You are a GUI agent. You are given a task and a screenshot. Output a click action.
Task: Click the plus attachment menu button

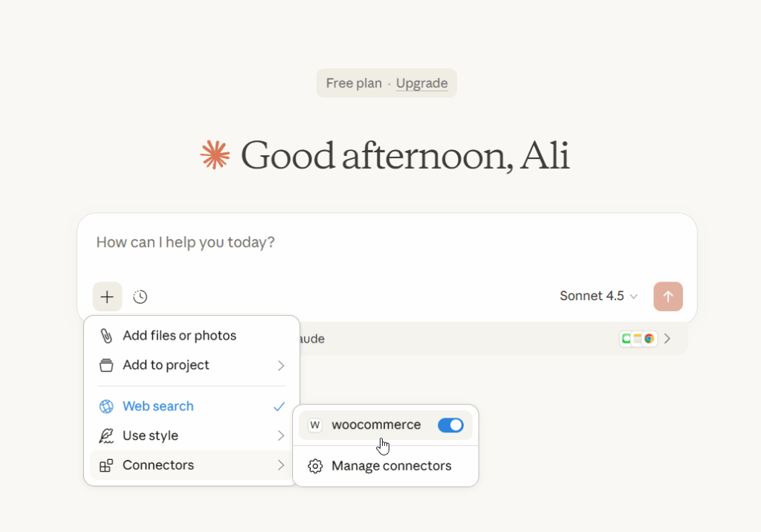(107, 296)
